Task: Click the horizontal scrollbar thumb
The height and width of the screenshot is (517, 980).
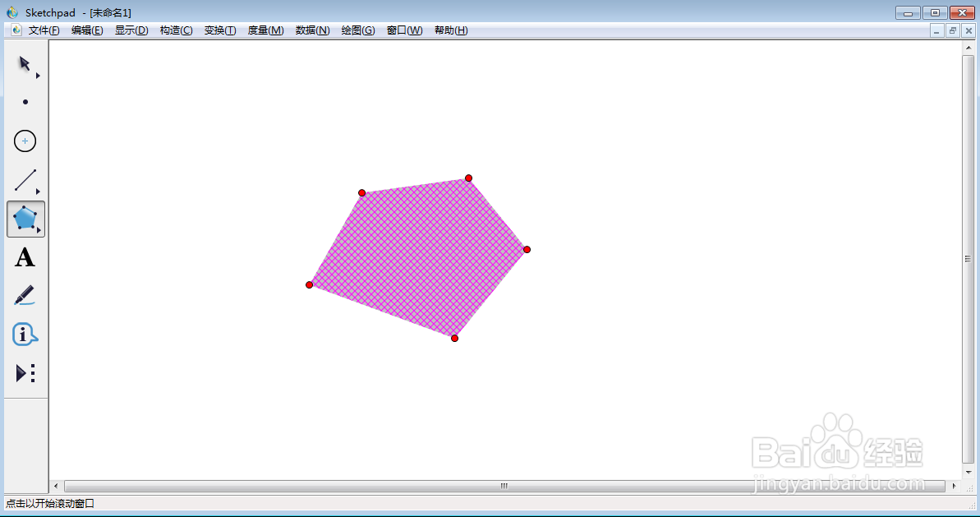Action: [x=504, y=486]
